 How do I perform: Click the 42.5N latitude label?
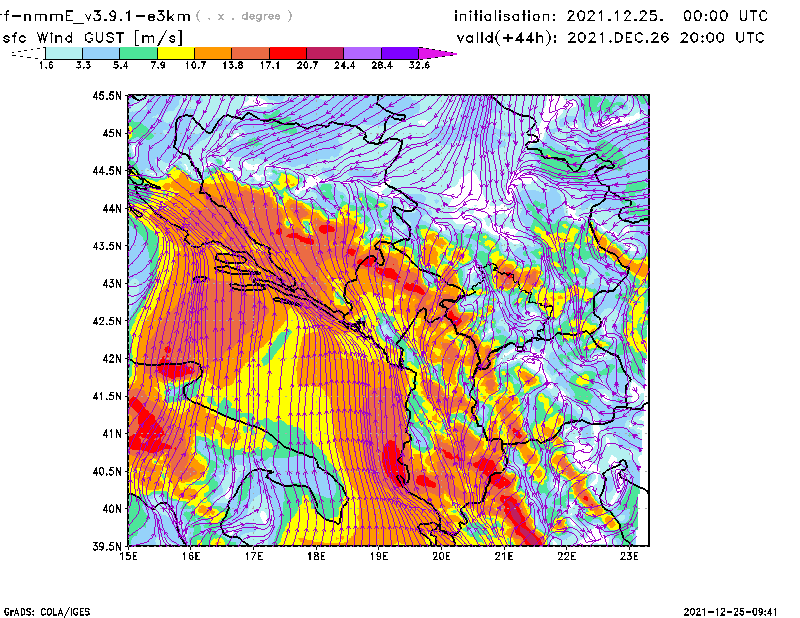(107, 321)
